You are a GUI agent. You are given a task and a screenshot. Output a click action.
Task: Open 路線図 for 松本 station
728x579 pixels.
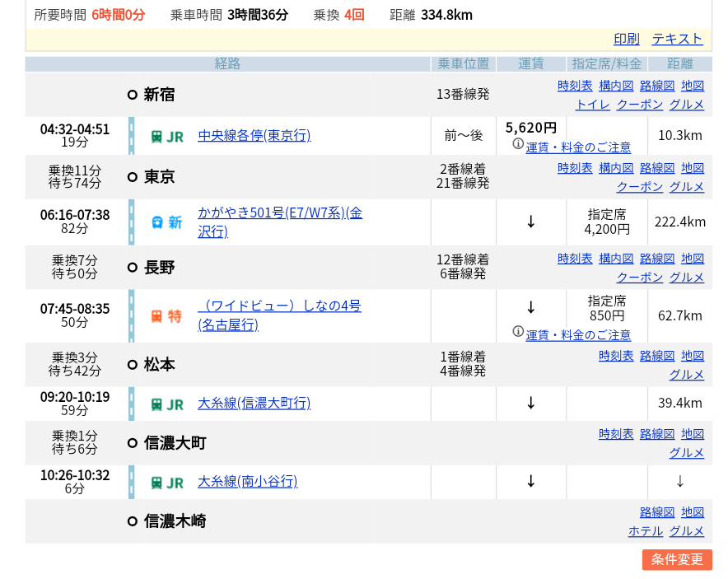[657, 356]
